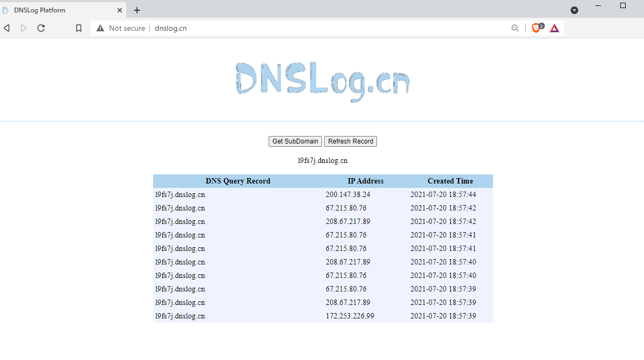Image resolution: width=644 pixels, height=360 pixels.
Task: Reload the dnslog.cn page
Action: point(41,28)
